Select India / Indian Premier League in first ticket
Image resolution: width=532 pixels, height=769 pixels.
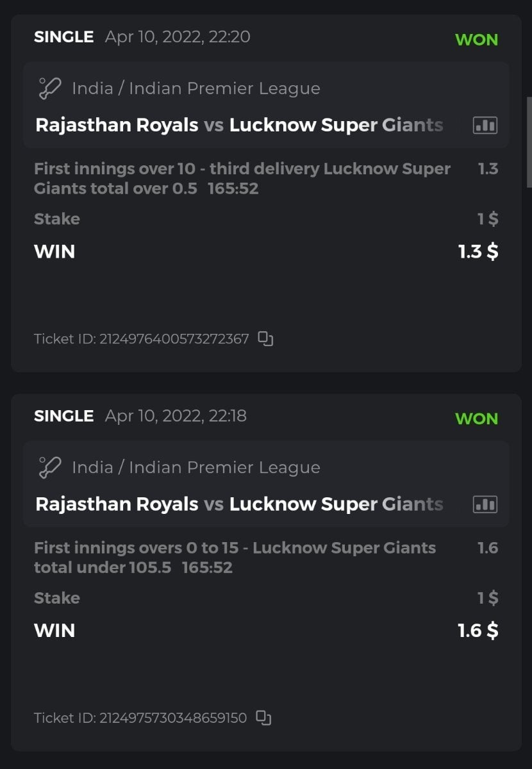coord(195,88)
